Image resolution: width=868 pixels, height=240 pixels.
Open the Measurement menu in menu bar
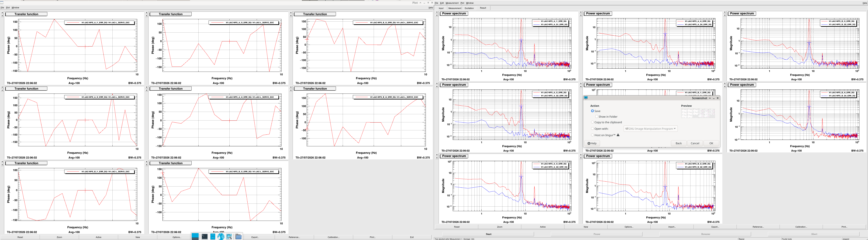pos(452,3)
